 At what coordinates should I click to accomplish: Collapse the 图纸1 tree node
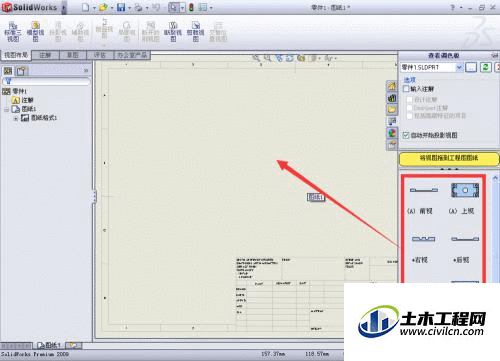pyautogui.click(x=7, y=109)
